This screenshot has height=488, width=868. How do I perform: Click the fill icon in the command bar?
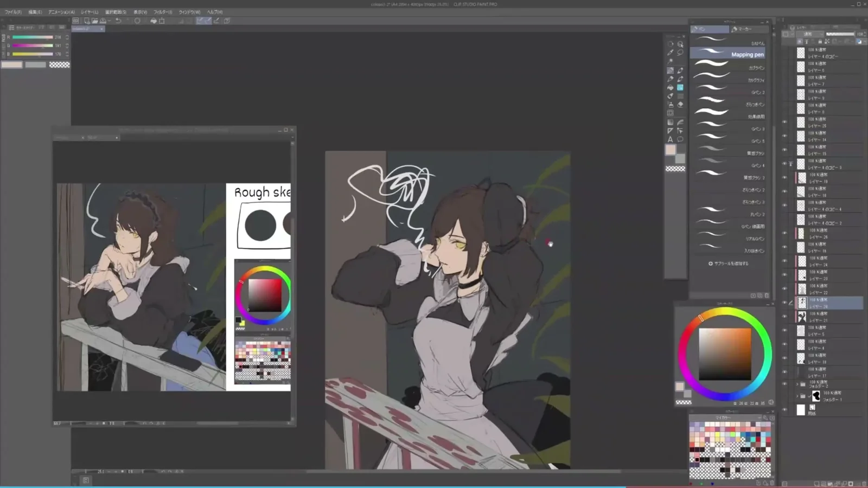click(x=154, y=21)
